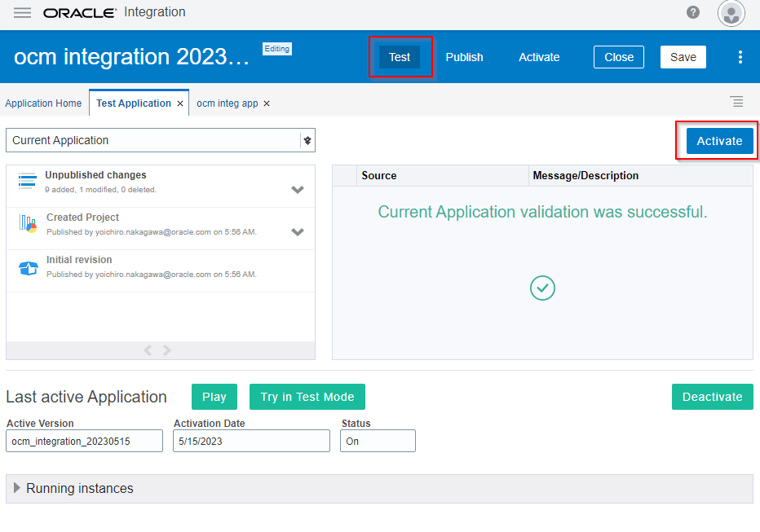Viewport: 760px width, 532px height.
Task: Click the blue Activate button below tabs
Action: pyautogui.click(x=719, y=141)
